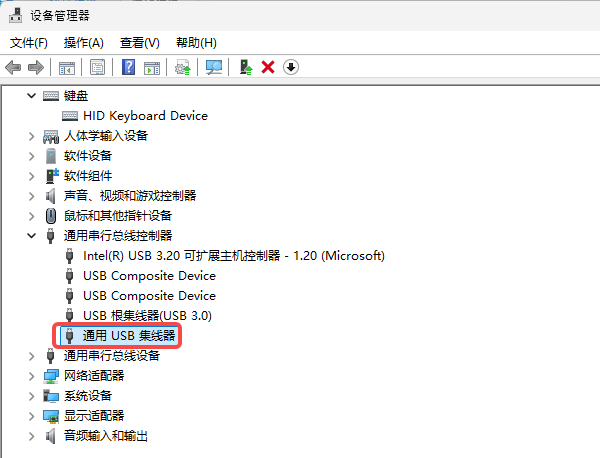The image size is (600, 458).
Task: Select USB 根集线器(USB 3.0) entry
Action: [x=147, y=316]
